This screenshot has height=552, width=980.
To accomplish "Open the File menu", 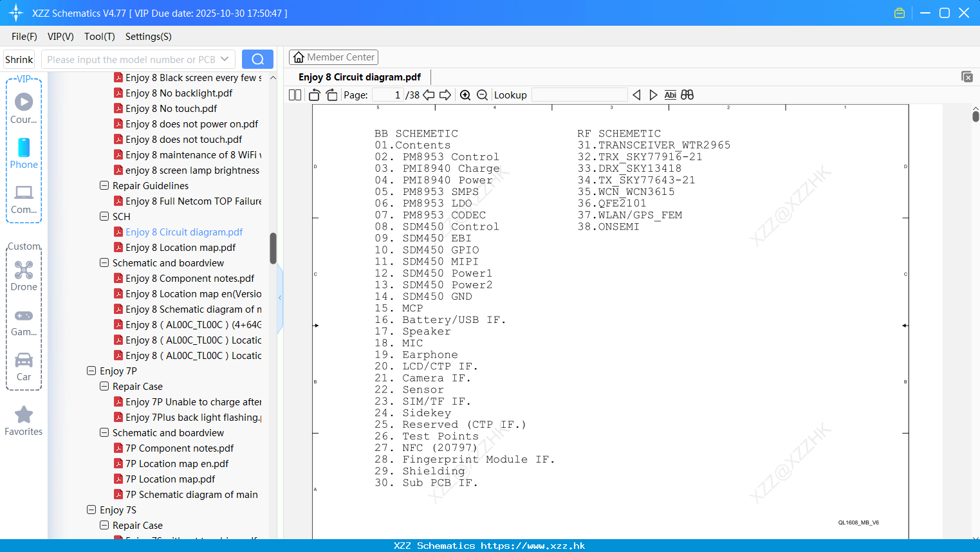I will click(24, 37).
